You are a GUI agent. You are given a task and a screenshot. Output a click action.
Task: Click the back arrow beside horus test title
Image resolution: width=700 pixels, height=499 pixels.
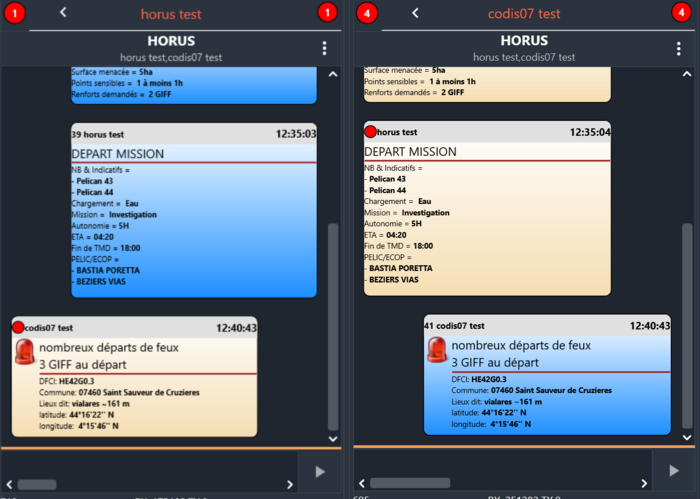pos(64,13)
